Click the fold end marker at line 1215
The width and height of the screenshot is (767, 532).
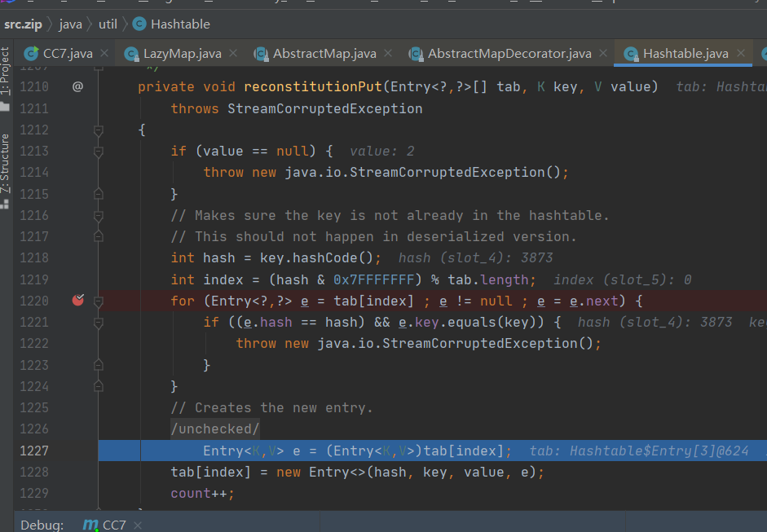pos(99,194)
